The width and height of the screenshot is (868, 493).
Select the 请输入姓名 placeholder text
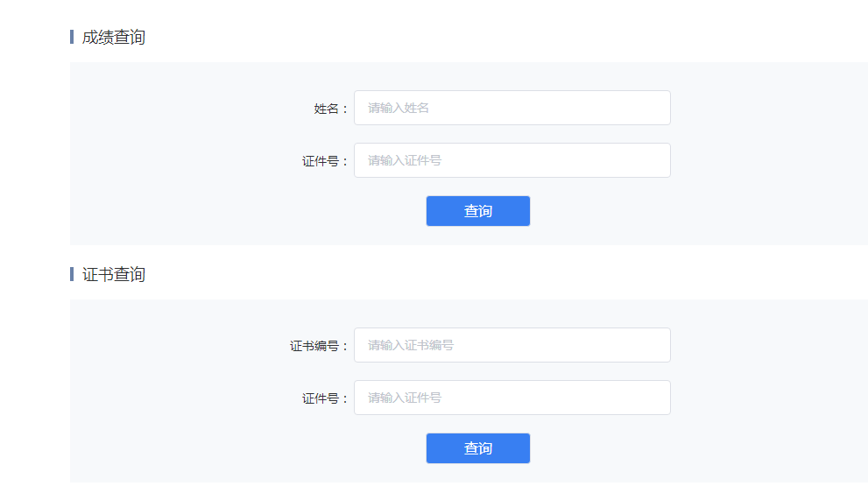[x=399, y=108]
